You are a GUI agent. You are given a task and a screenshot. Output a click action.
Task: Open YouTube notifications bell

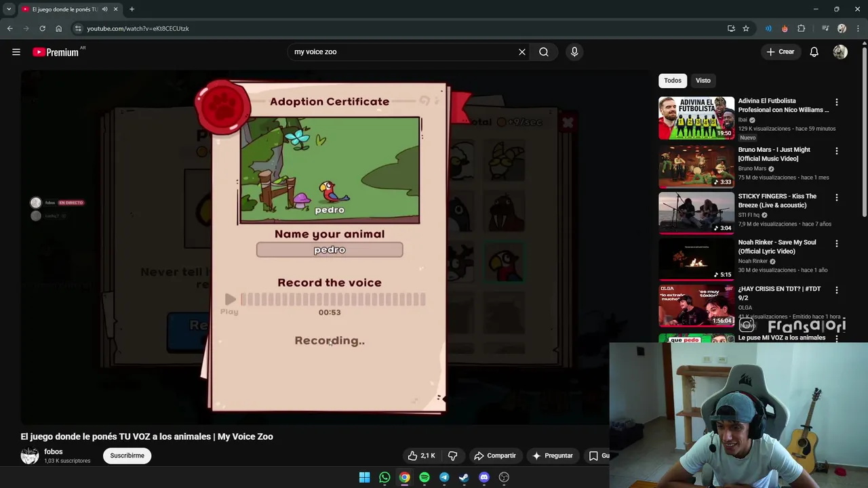tap(814, 52)
